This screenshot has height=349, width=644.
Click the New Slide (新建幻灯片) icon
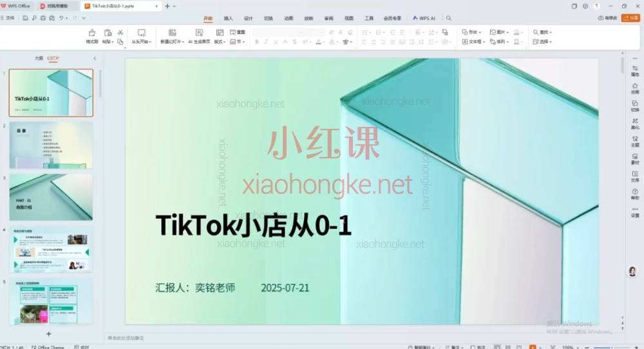tap(173, 32)
